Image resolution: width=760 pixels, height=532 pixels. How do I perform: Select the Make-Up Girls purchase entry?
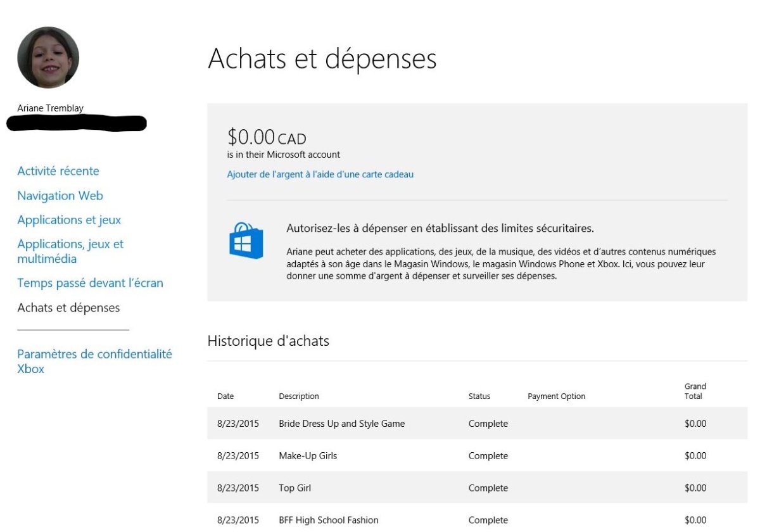tap(308, 456)
